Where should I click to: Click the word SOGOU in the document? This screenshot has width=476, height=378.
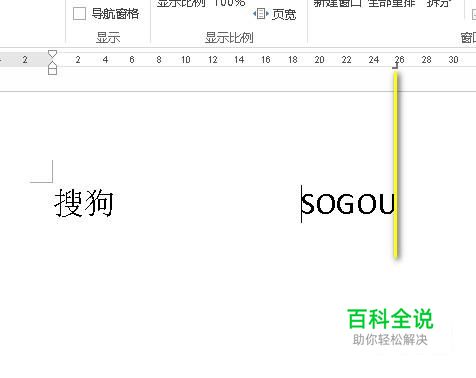348,204
